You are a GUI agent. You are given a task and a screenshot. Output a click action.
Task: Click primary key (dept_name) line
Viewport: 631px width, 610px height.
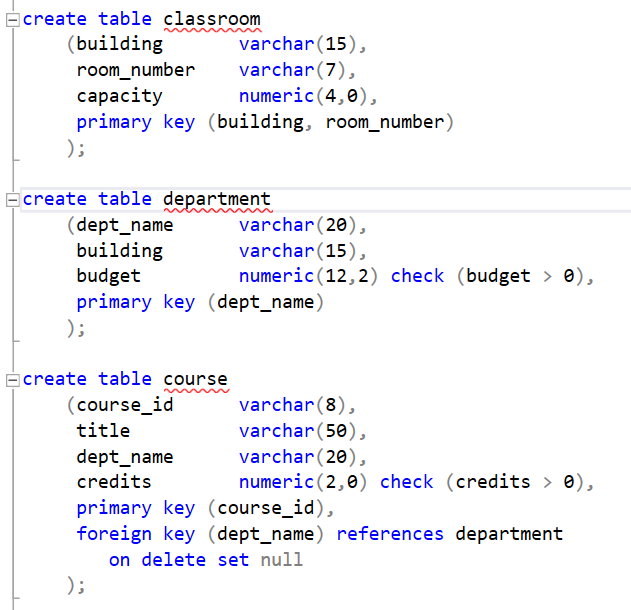point(200,302)
